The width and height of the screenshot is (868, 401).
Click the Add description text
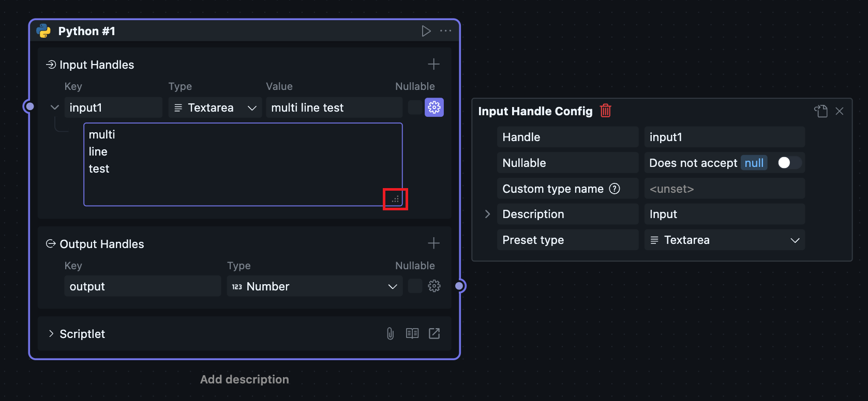tap(244, 379)
